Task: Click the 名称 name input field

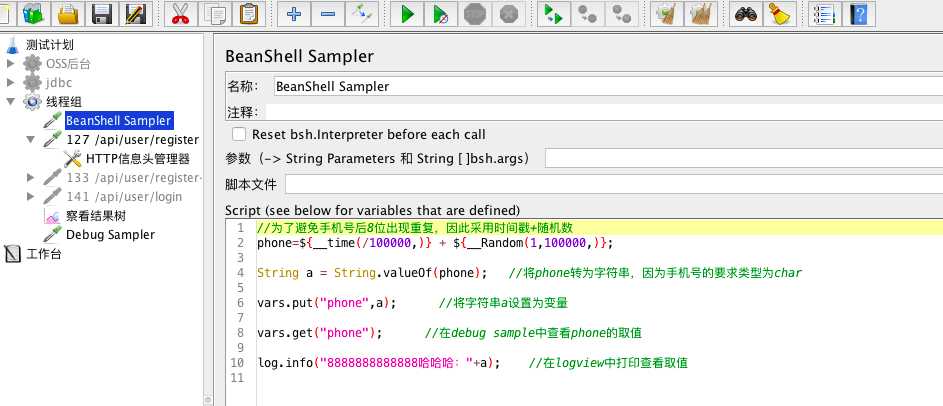Action: [600, 87]
